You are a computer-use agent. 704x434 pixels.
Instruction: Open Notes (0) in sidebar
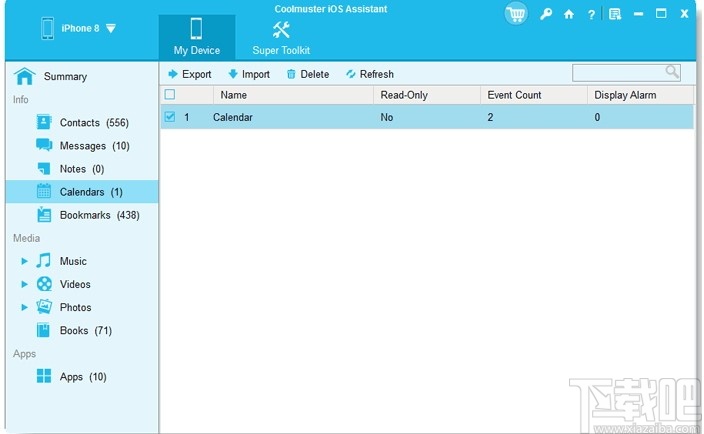(82, 169)
